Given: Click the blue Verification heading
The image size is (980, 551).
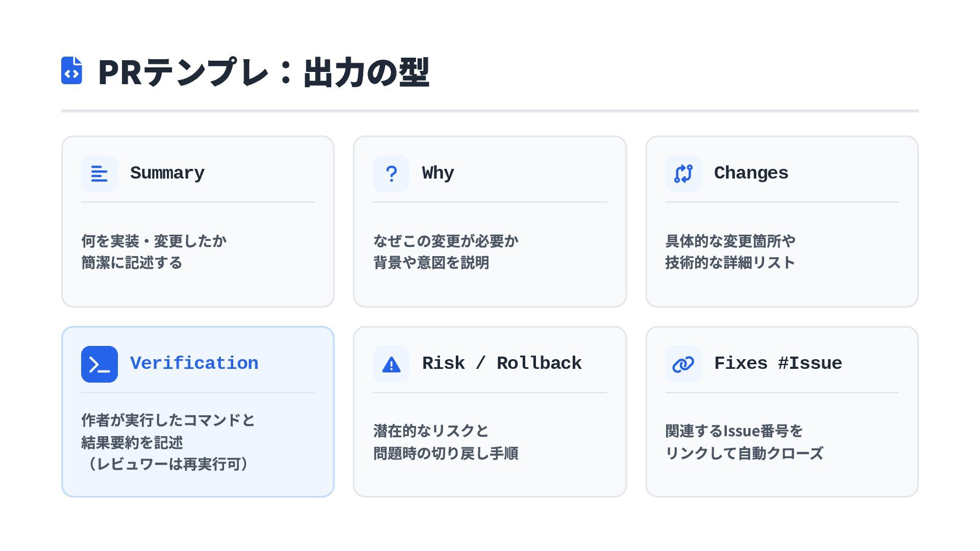Looking at the screenshot, I should pyautogui.click(x=194, y=363).
